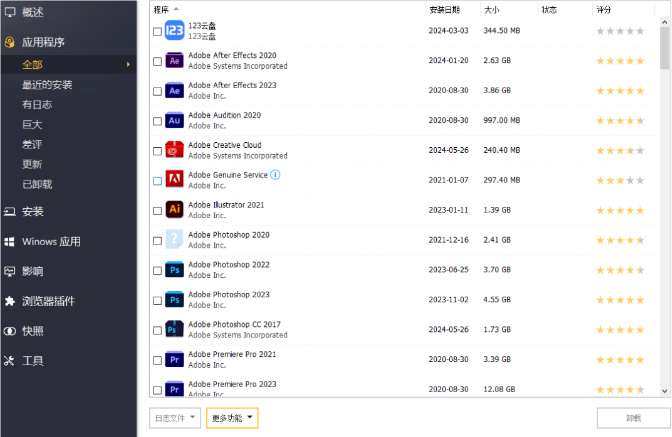This screenshot has height=437, width=672.
Task: Click the After Effects 2023 icon
Action: tap(174, 91)
